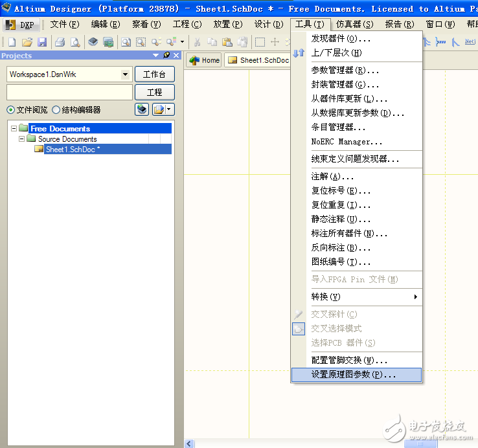Open the 编辑(E) menu
This screenshot has height=448, width=478.
pos(106,25)
